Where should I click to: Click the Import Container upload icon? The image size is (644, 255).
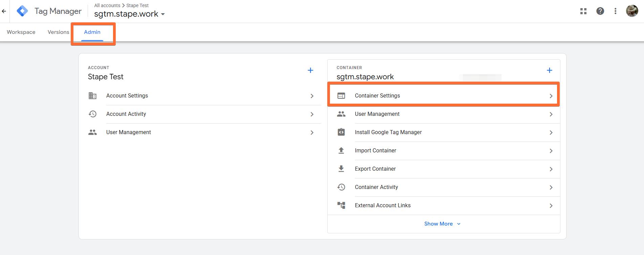click(341, 150)
